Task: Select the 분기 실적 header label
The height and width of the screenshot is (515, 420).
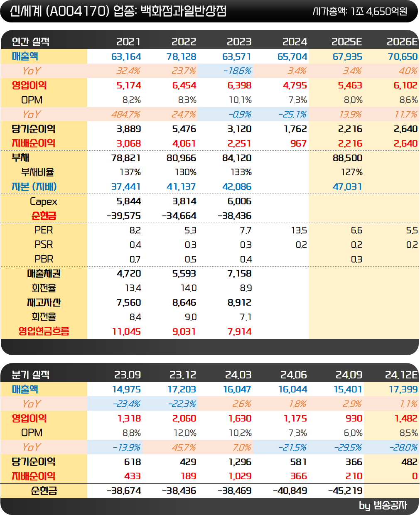Action: pyautogui.click(x=31, y=375)
